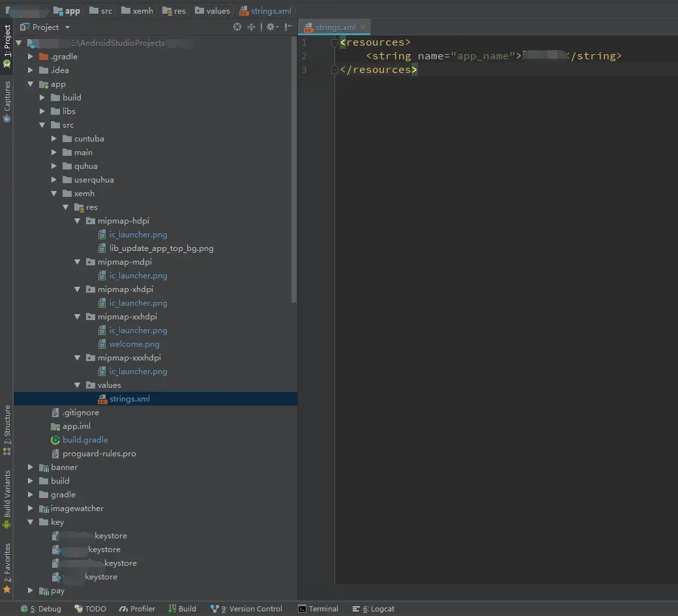Collapse the app module node
678x616 pixels.
[30, 84]
